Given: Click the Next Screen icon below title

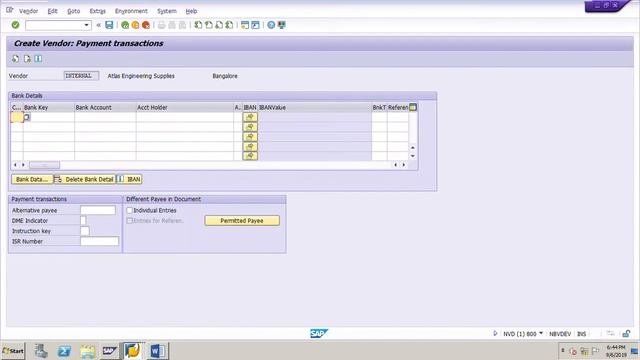Looking at the screenshot, I should [x=27, y=59].
